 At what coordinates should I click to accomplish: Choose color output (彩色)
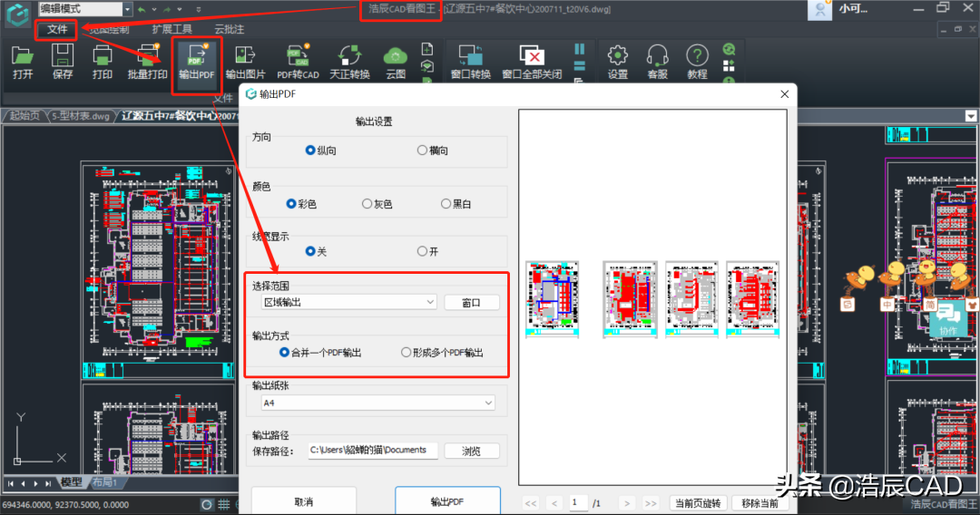click(301, 204)
